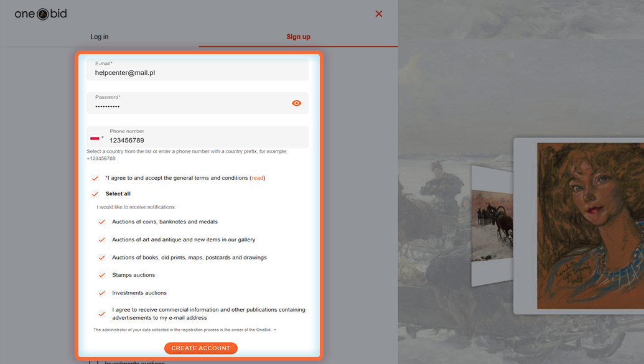Click the CREATE ACCOUNT button
The width and height of the screenshot is (644, 364).
(201, 348)
